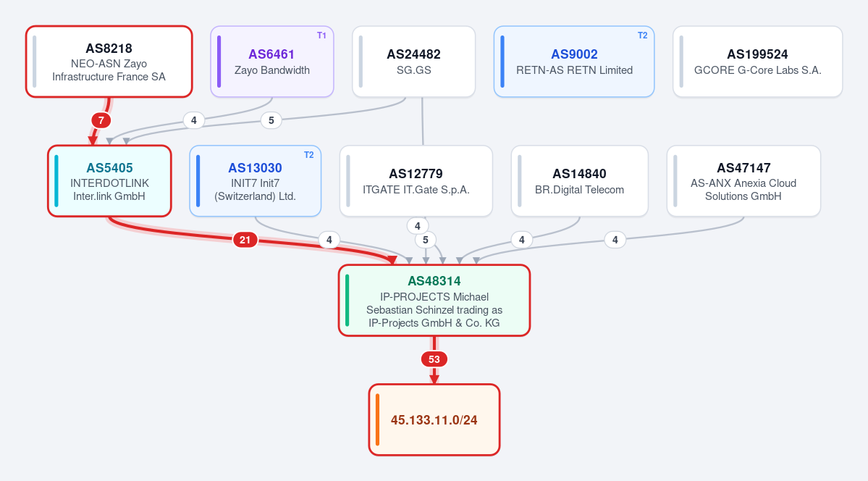Select the AS14840 BR.Digital Telecom node
868x481 pixels.
(580, 181)
